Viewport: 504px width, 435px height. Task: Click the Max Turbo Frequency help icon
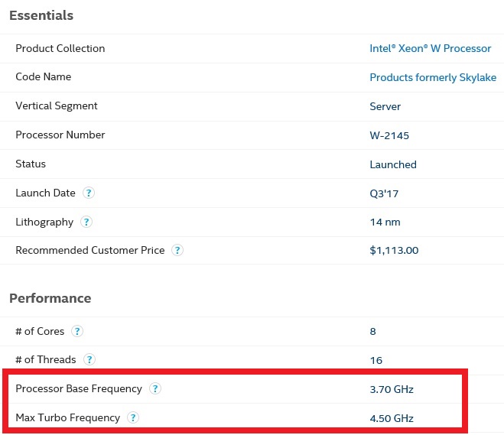133,417
